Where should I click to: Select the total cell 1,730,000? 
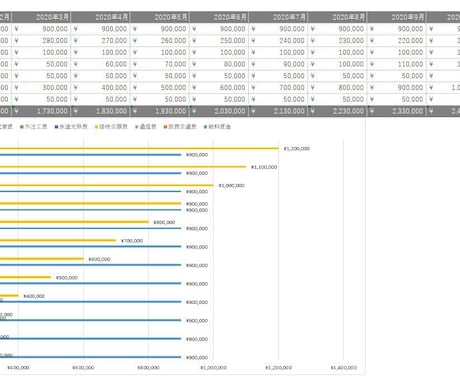[41, 111]
